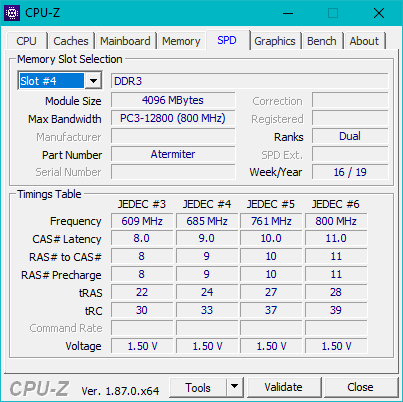The image size is (403, 402).
Task: Click the RAS# Precharge row label
Action: (x=61, y=275)
